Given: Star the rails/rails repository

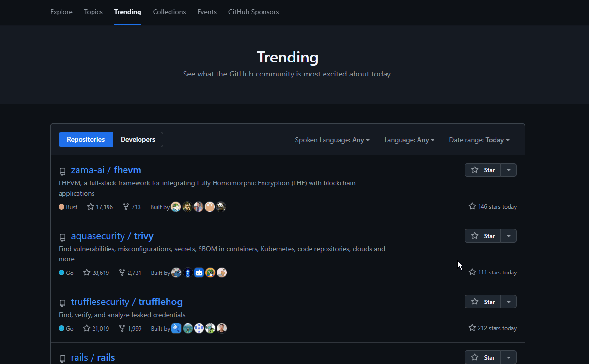Looking at the screenshot, I should coord(482,357).
